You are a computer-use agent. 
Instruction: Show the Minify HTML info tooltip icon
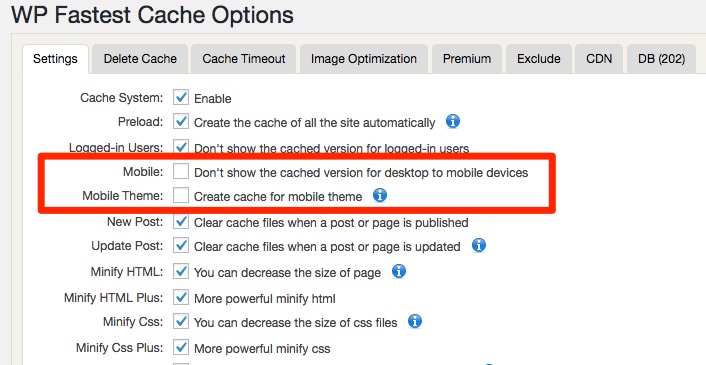399,271
